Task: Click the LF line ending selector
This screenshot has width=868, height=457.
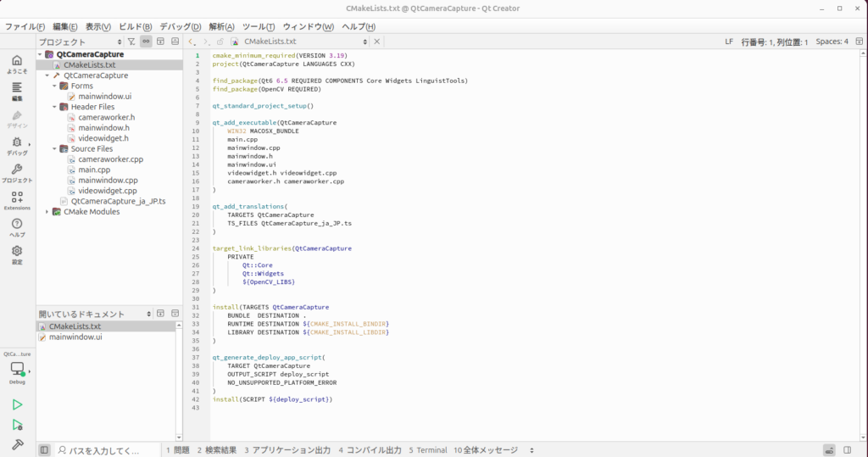Action: tap(729, 42)
